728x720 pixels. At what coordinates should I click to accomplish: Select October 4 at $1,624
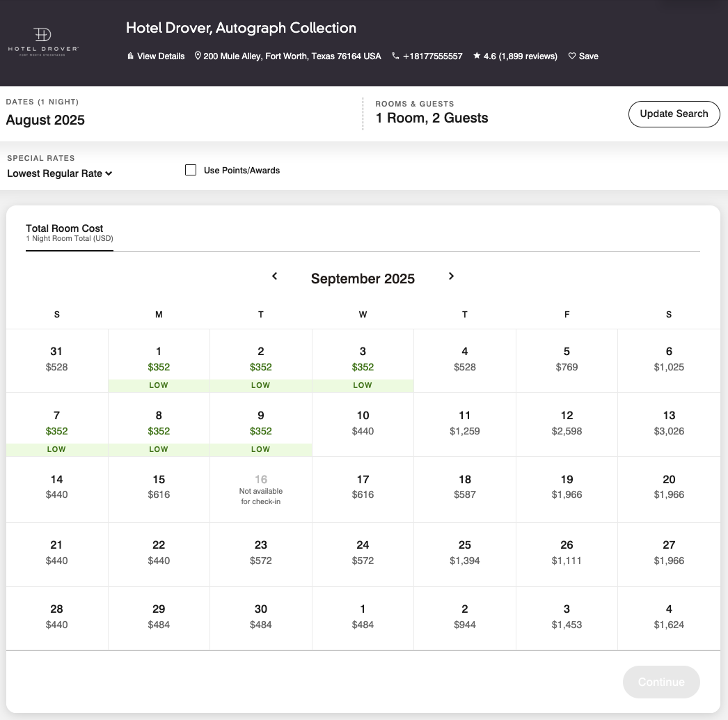click(669, 619)
